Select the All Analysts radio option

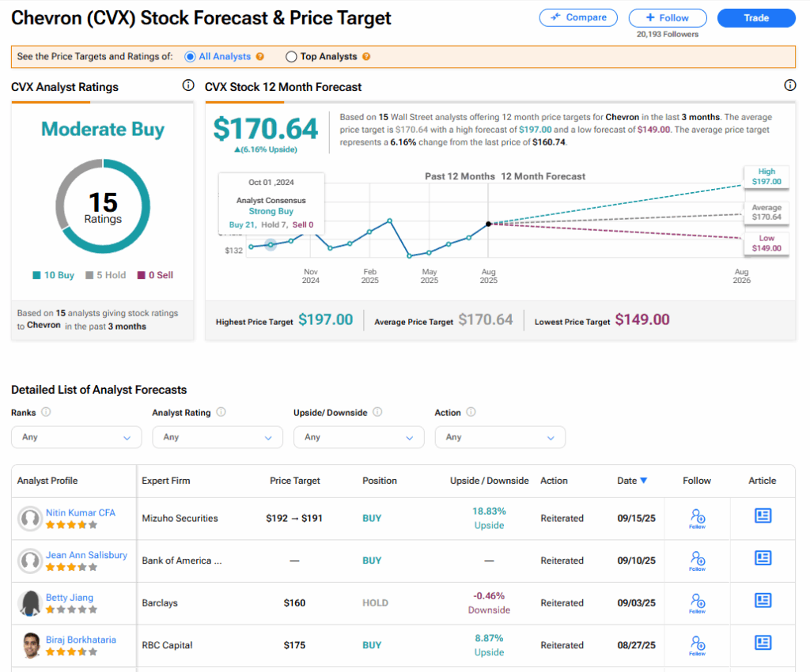(190, 57)
